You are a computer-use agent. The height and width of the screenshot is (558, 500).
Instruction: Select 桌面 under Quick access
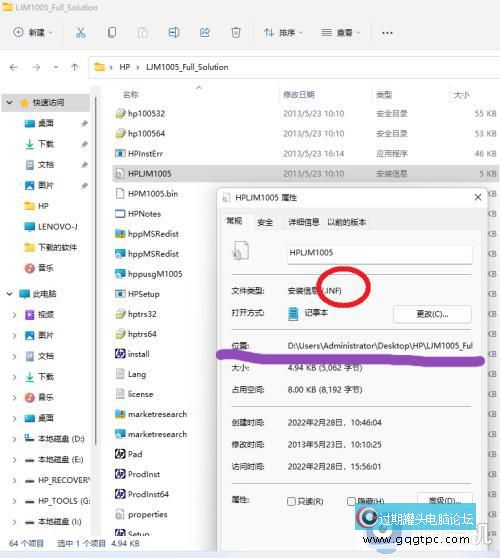point(46,123)
